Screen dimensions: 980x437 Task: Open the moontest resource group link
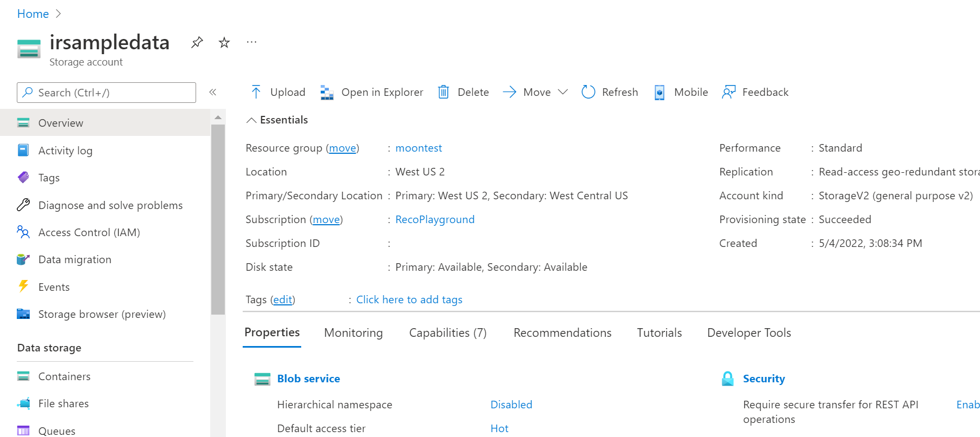click(419, 148)
